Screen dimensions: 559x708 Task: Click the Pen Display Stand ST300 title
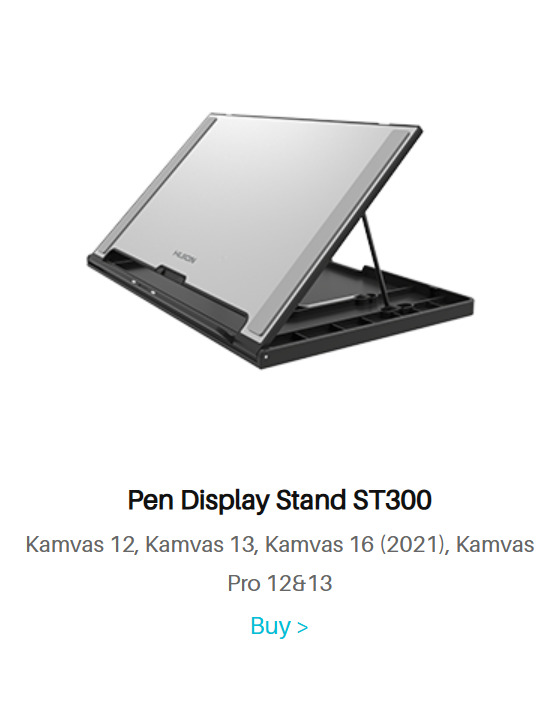pos(280,500)
